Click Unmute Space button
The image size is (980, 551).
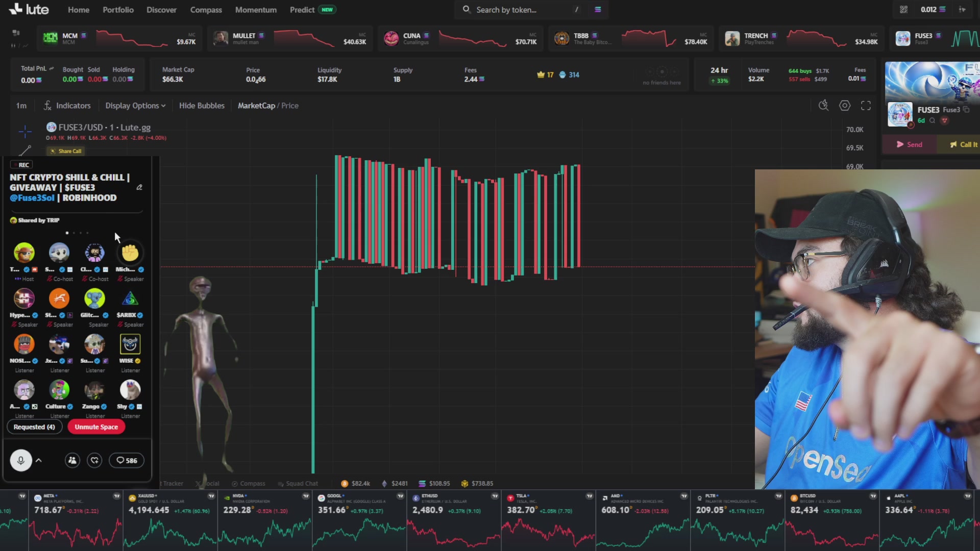coord(96,427)
